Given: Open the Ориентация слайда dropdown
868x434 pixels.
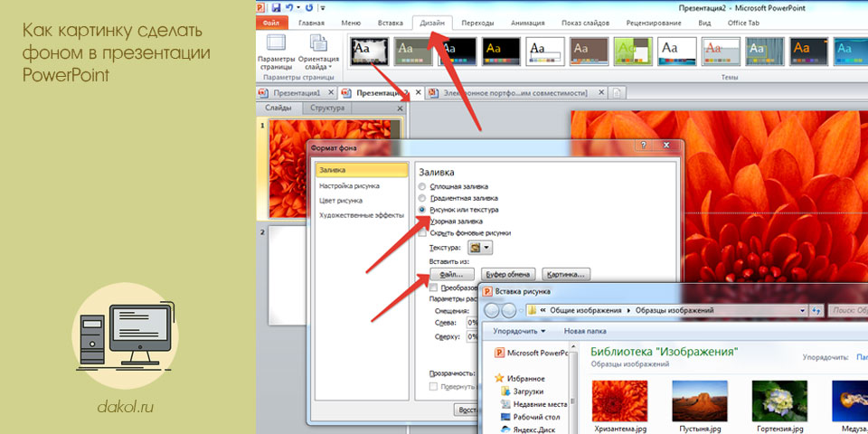Looking at the screenshot, I should click(318, 52).
